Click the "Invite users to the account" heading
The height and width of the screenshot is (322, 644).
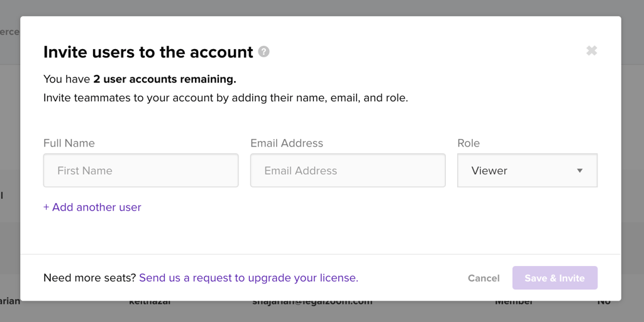point(148,52)
